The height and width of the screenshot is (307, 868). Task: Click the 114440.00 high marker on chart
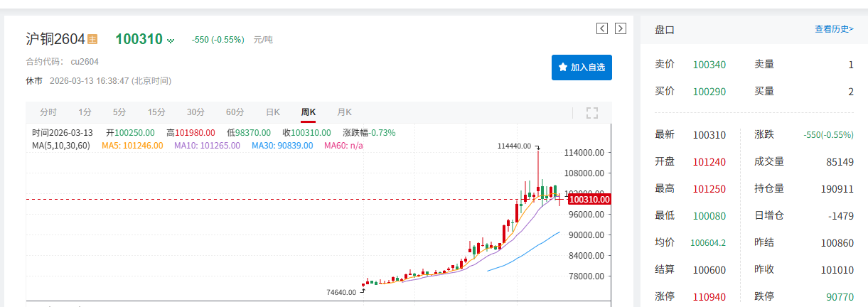515,146
